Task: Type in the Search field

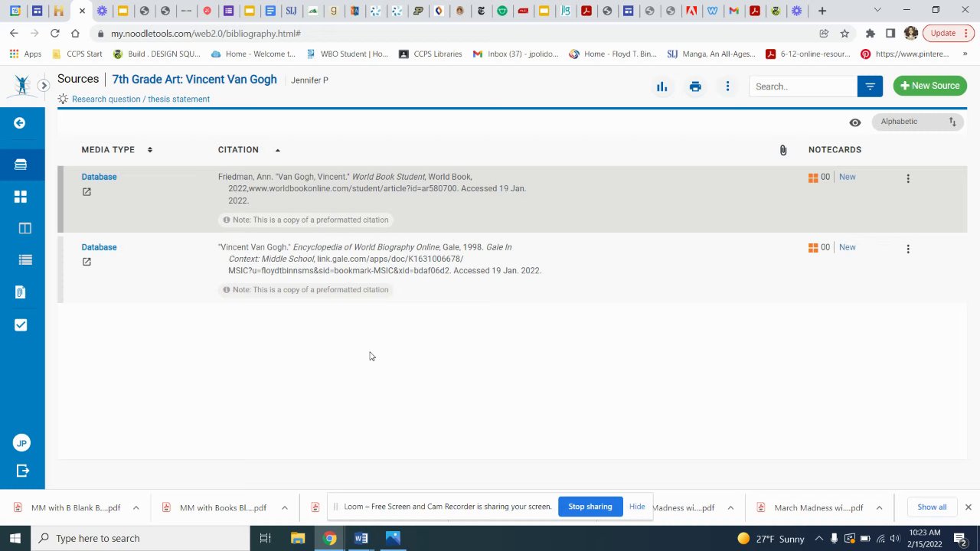Action: 803,86
